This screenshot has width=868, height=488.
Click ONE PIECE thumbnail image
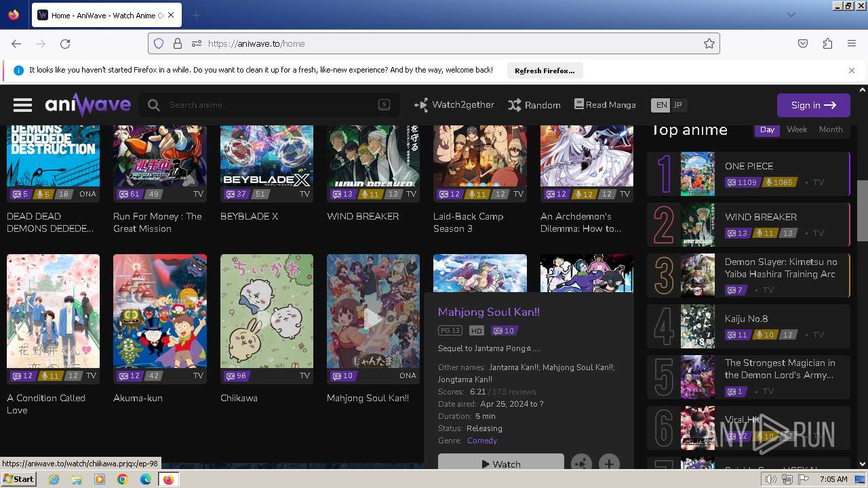pyautogui.click(x=698, y=174)
